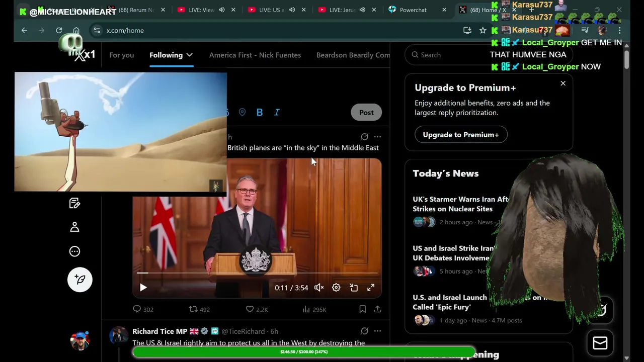Open More circle icon in sidebar
Image resolution: width=644 pixels, height=362 pixels.
74,251
